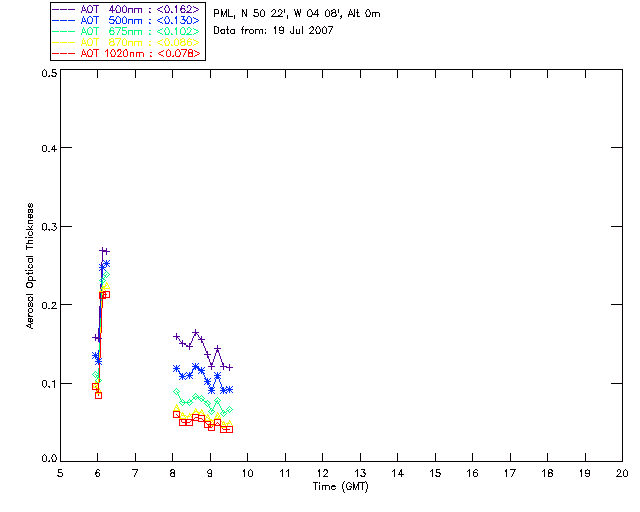Click the 0.0 y-axis tick label

click(49, 459)
